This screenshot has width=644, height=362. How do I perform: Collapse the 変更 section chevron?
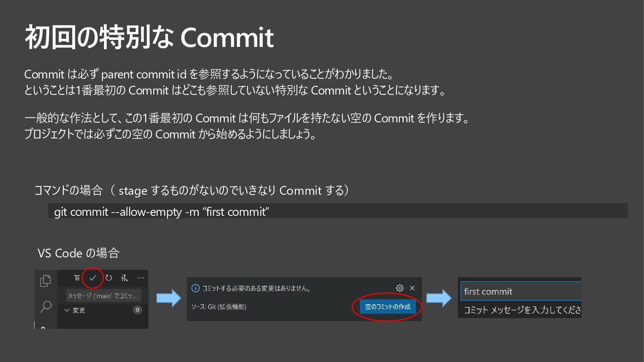(x=67, y=310)
